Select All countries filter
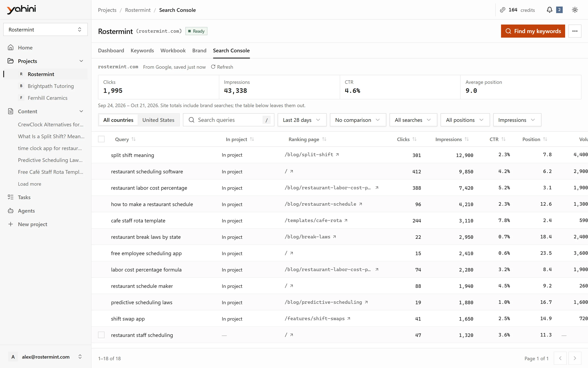 118,120
